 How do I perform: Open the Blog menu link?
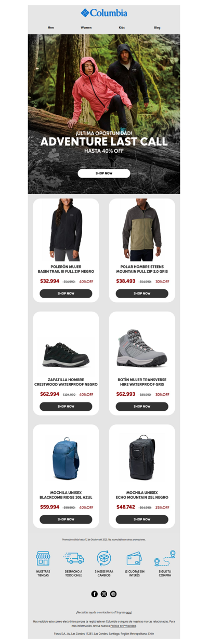click(x=157, y=28)
